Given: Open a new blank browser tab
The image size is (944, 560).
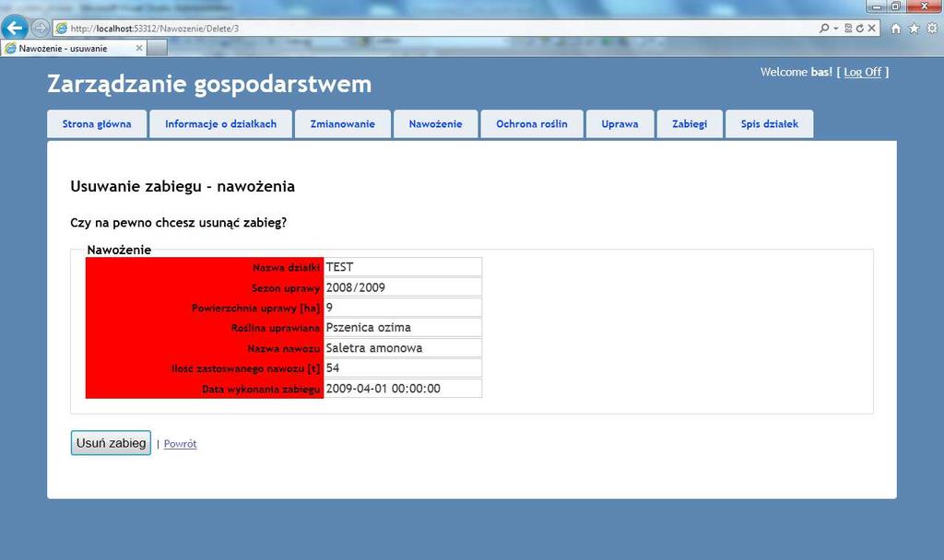Looking at the screenshot, I should point(157,48).
